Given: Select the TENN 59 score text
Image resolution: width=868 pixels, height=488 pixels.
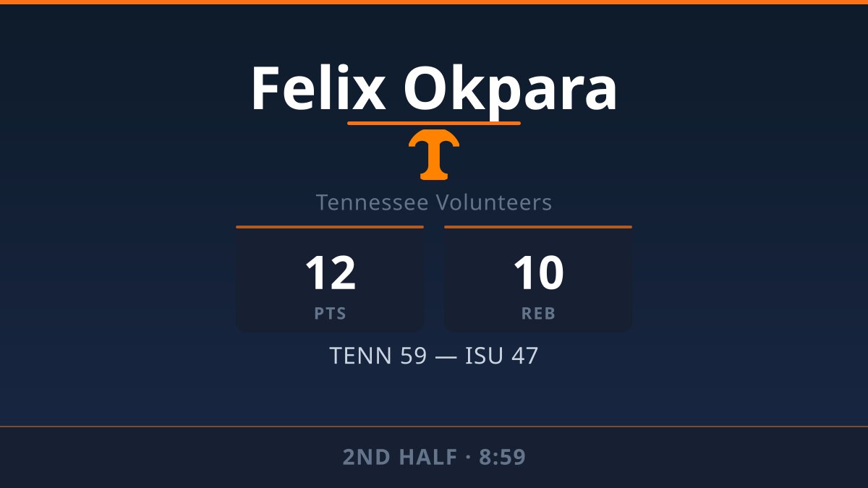Looking at the screenshot, I should [x=378, y=356].
